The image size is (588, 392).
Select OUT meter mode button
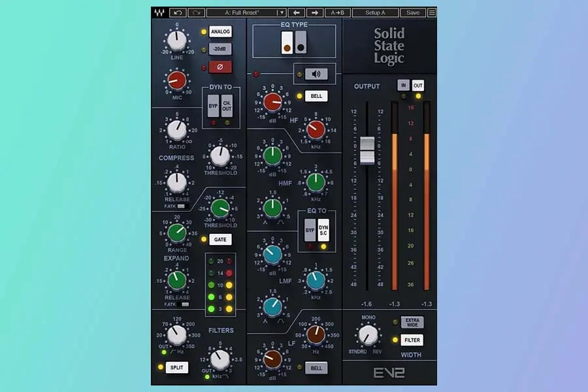point(417,85)
